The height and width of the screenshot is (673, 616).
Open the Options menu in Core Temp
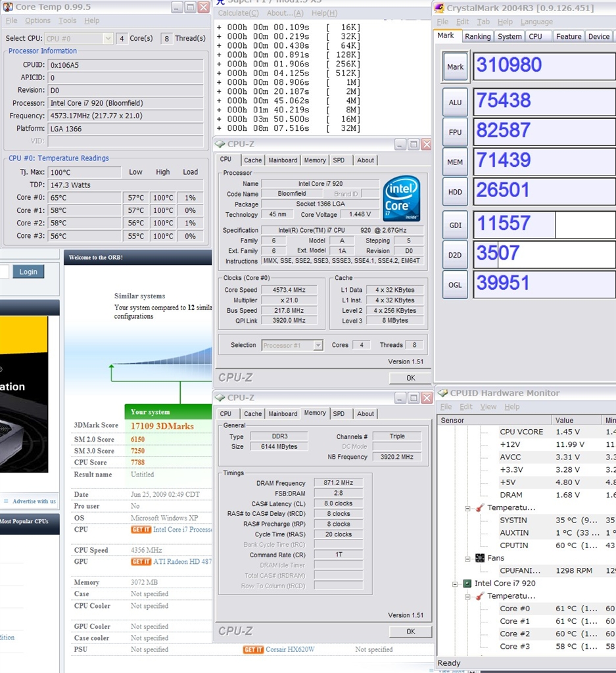(37, 21)
